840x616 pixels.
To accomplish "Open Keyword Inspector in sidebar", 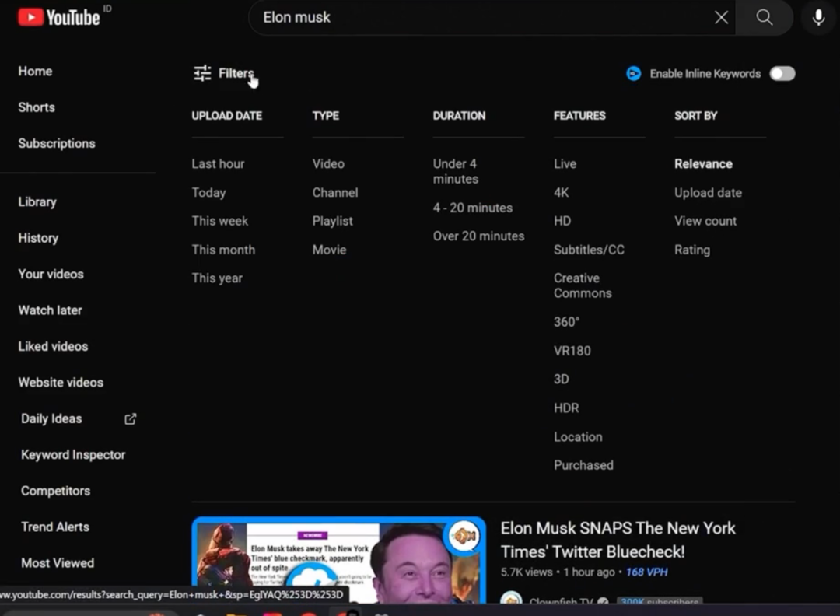I will [x=73, y=455].
